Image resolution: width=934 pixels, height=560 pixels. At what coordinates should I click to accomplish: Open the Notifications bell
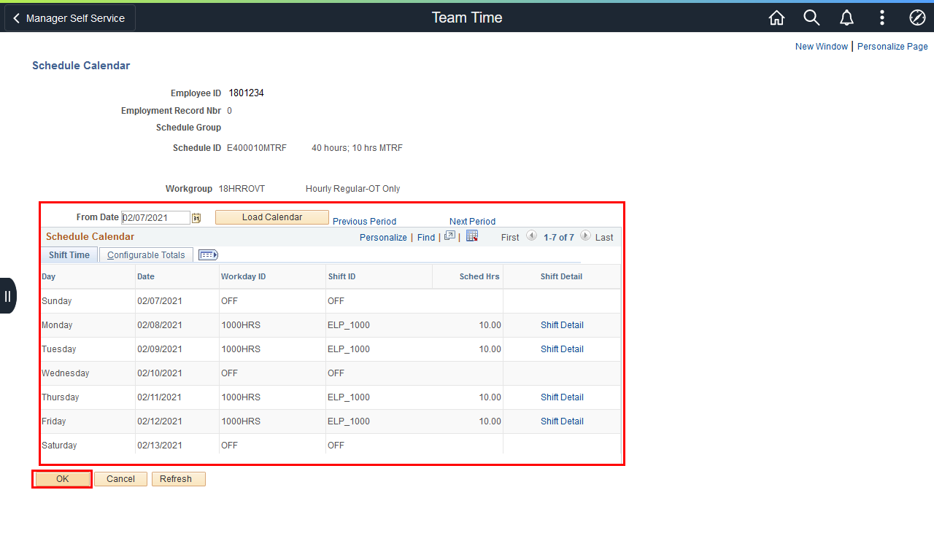coord(846,17)
